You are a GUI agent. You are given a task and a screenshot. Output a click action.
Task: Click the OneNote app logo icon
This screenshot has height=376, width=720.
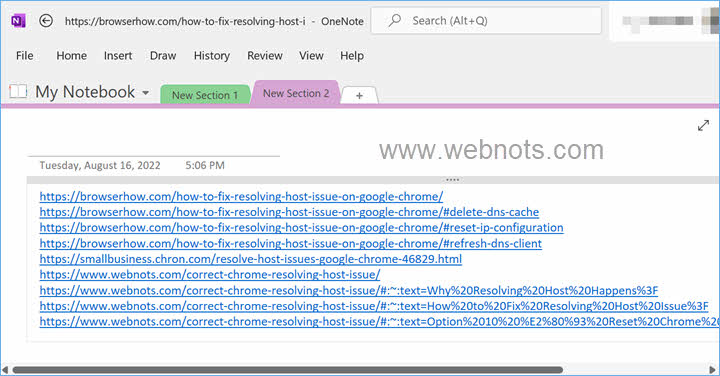[x=18, y=21]
